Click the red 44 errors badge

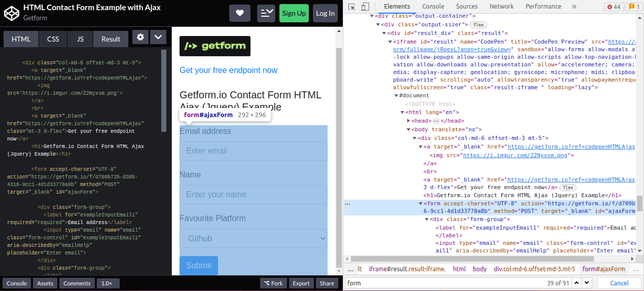(x=613, y=7)
